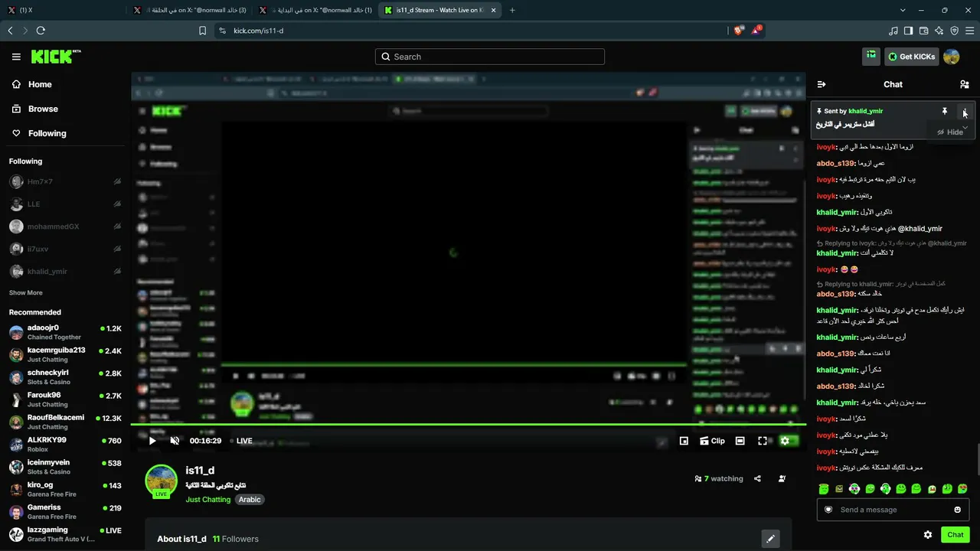Edit the About is11_d section
This screenshot has height=551, width=980.
point(770,539)
